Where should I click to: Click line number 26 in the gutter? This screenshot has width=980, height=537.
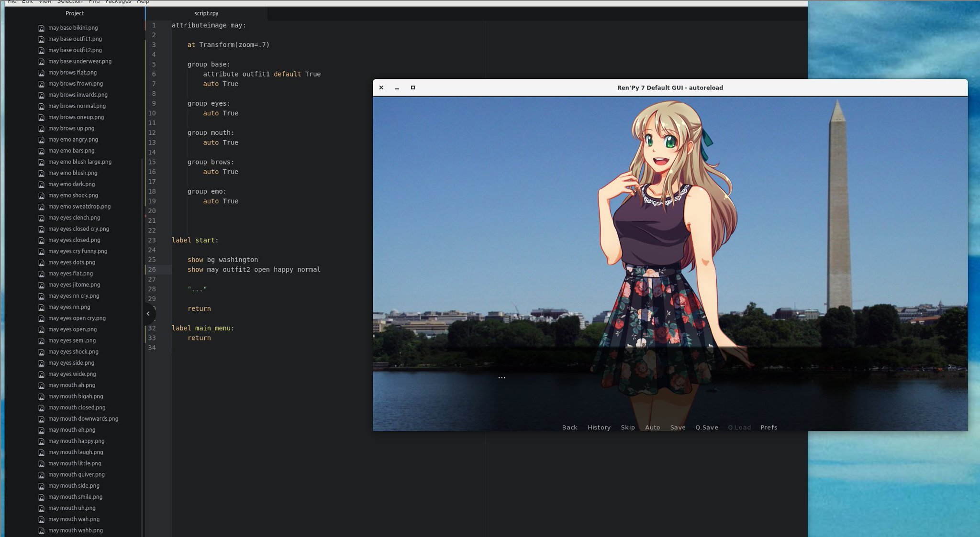point(152,270)
